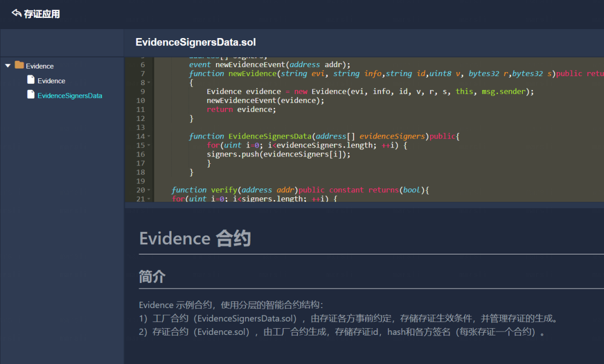Click the Evidence 合约 heading
604x364 pixels.
click(x=195, y=238)
